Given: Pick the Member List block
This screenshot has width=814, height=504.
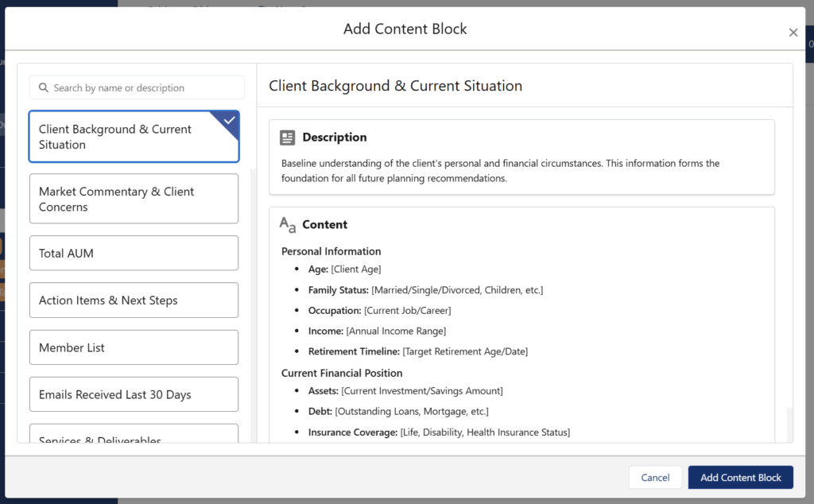Looking at the screenshot, I should pos(134,347).
